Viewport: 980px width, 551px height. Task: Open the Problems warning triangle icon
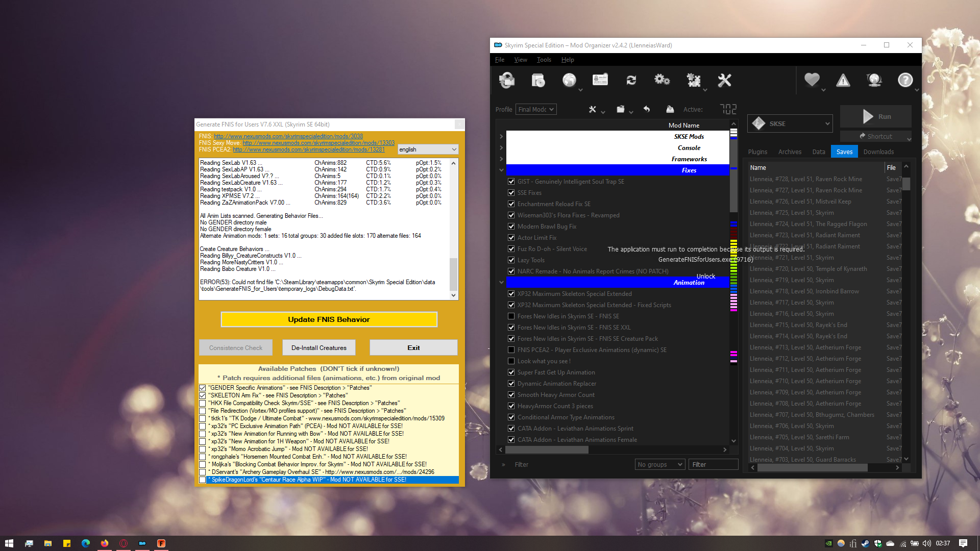pos(843,80)
